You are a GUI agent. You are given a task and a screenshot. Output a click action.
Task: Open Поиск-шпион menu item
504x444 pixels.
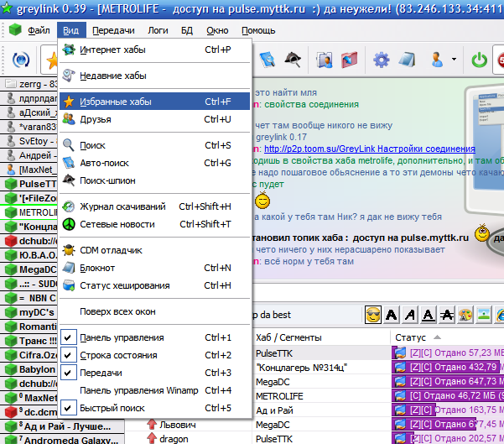click(154, 180)
